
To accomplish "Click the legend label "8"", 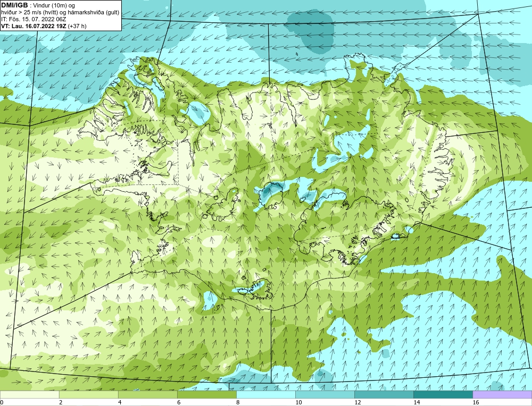I will 238,402.
